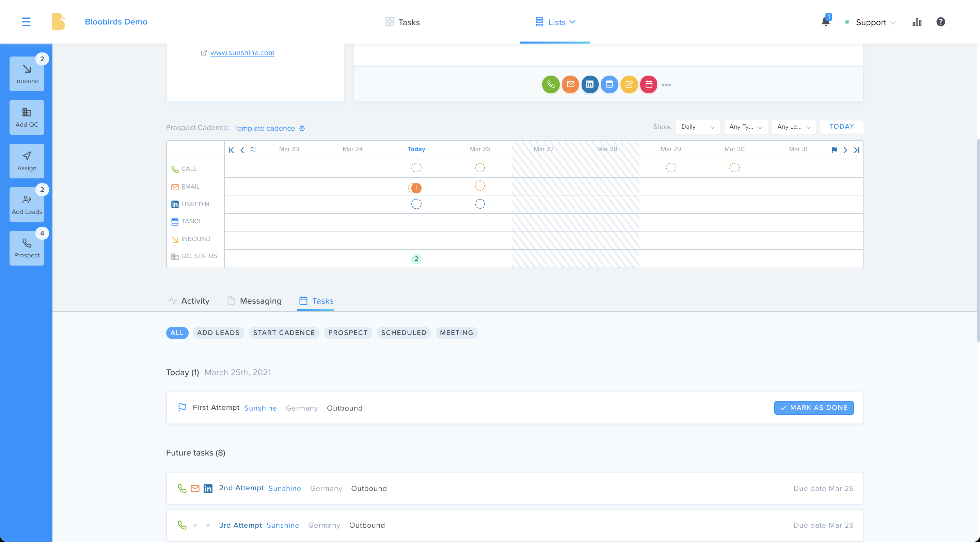The image size is (980, 542).
Task: Open the Tasks top navigation item
Action: pos(402,22)
